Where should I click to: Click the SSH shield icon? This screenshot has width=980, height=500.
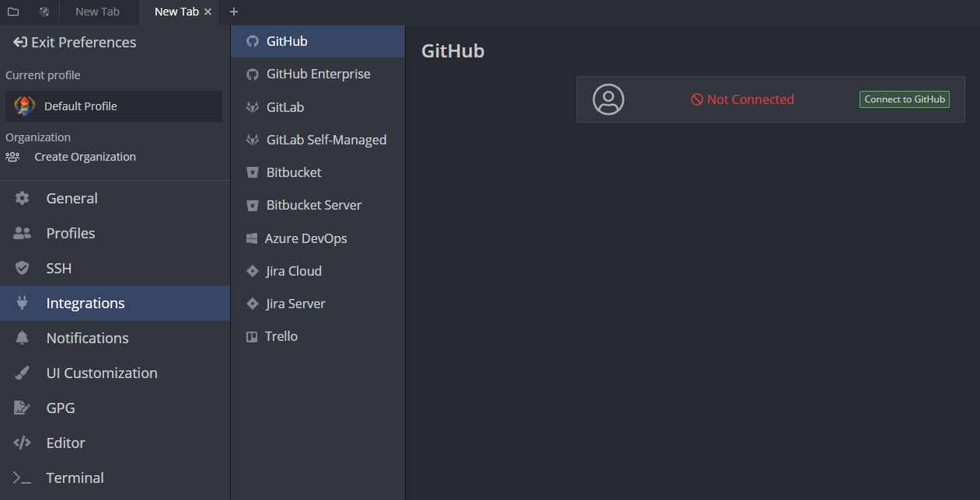pyautogui.click(x=23, y=268)
